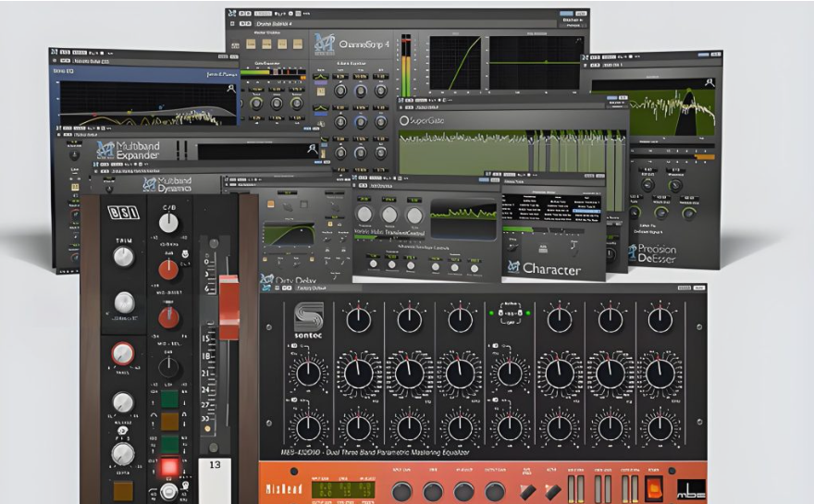Click the MixHead logo on the orange unit
The height and width of the screenshot is (504, 814).
[285, 489]
